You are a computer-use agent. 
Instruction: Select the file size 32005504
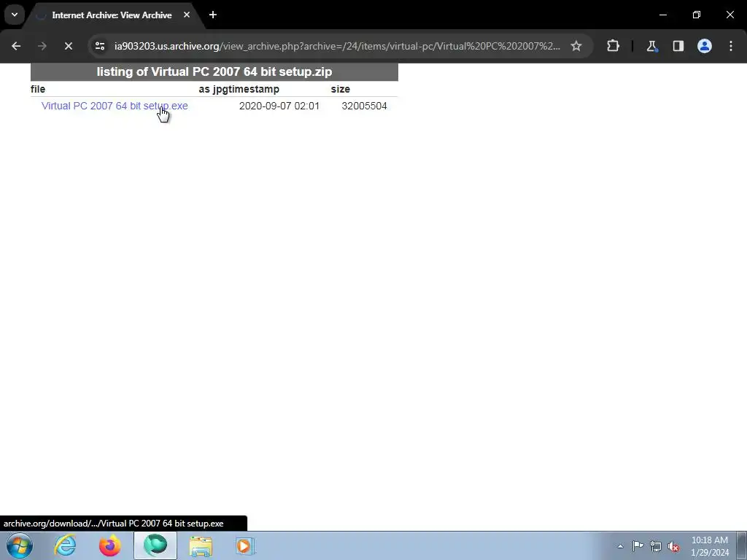click(364, 106)
